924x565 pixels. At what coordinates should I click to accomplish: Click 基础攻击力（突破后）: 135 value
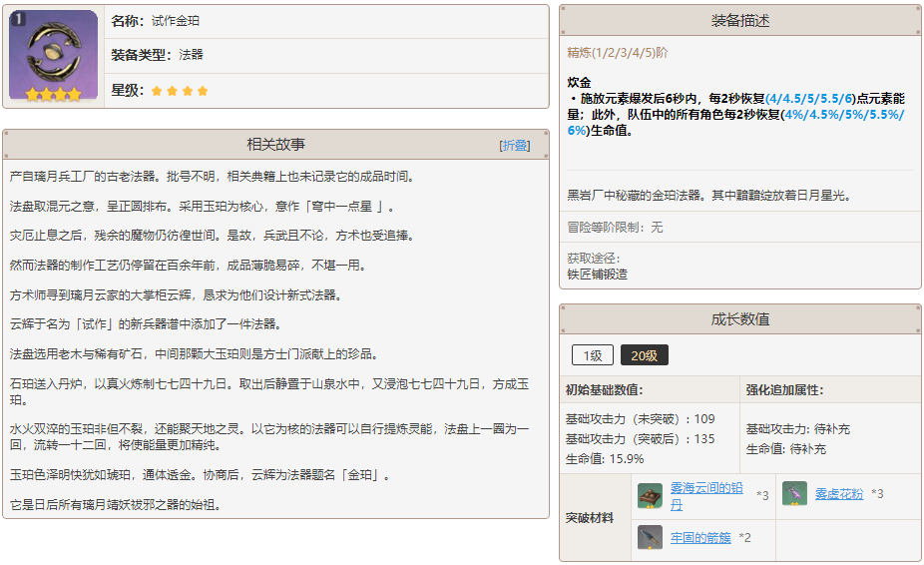640,439
